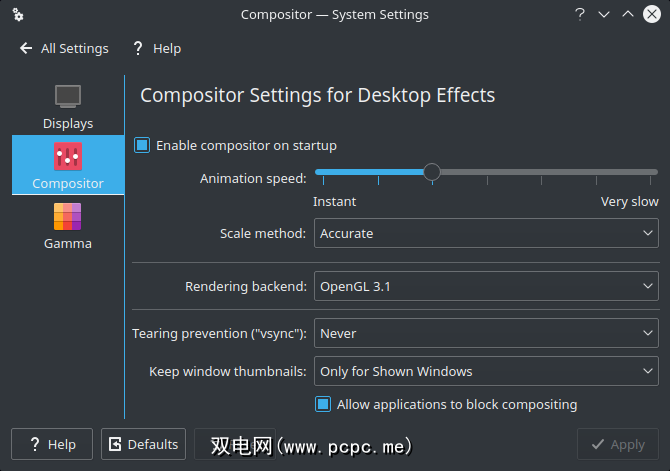Click the Defaults button icon
The image size is (670, 471).
point(115,444)
